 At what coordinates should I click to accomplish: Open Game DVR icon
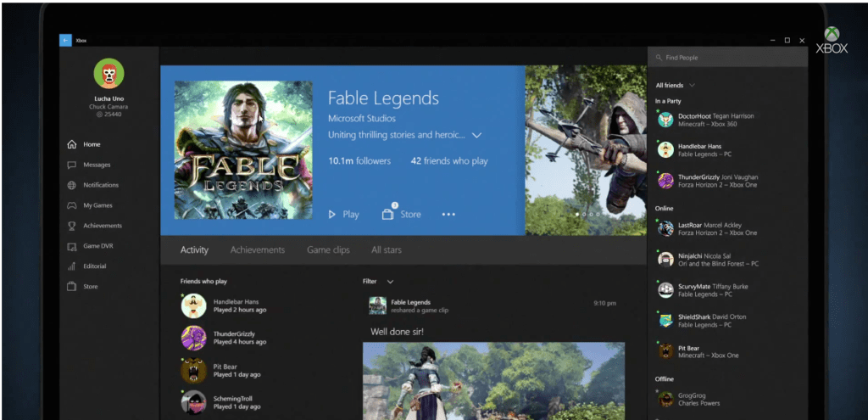pos(71,246)
